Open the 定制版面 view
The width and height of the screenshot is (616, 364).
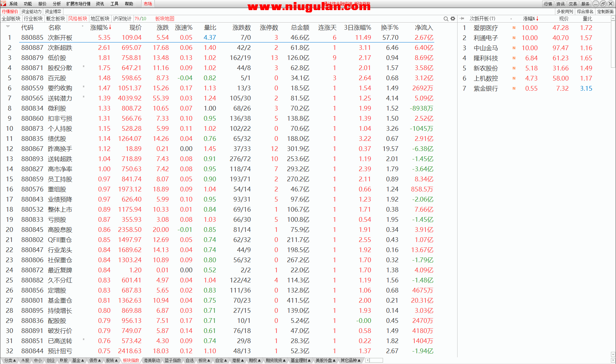pos(605,11)
